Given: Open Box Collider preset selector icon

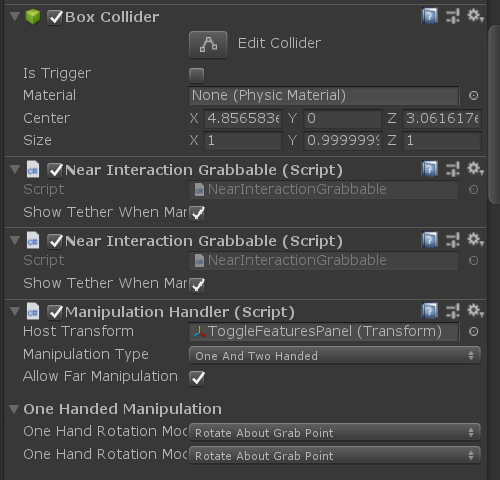Looking at the screenshot, I should [453, 16].
